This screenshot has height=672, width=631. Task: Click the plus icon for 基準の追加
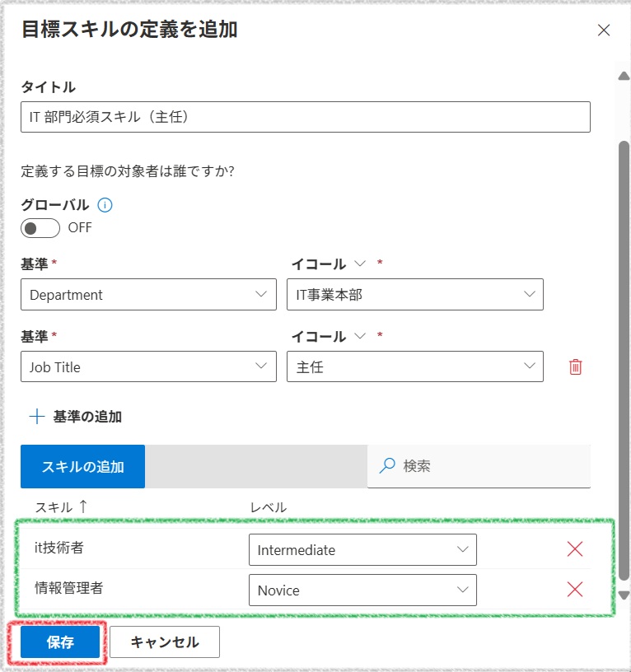point(37,417)
